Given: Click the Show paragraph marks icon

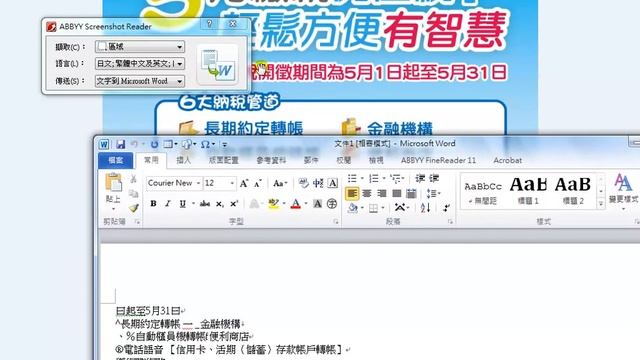Looking at the screenshot, I should pos(446,208).
